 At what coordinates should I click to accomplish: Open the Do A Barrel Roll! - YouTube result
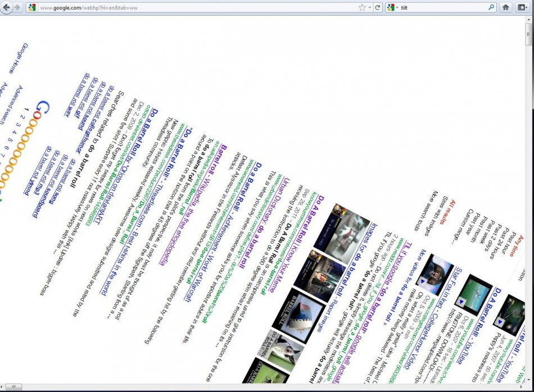pos(480,327)
